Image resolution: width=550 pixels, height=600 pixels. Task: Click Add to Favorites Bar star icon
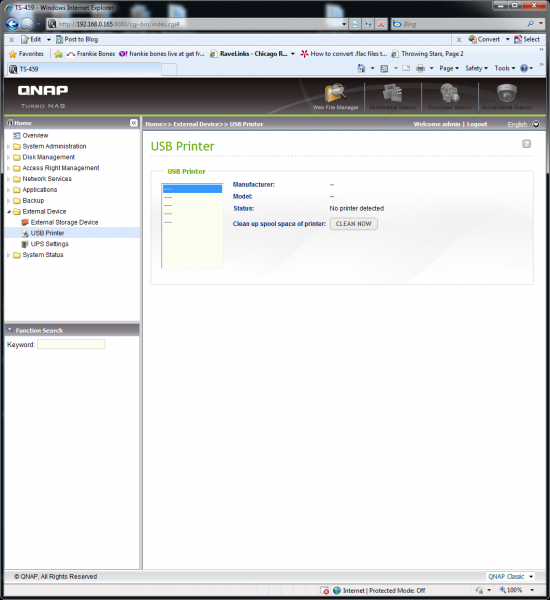(x=58, y=54)
